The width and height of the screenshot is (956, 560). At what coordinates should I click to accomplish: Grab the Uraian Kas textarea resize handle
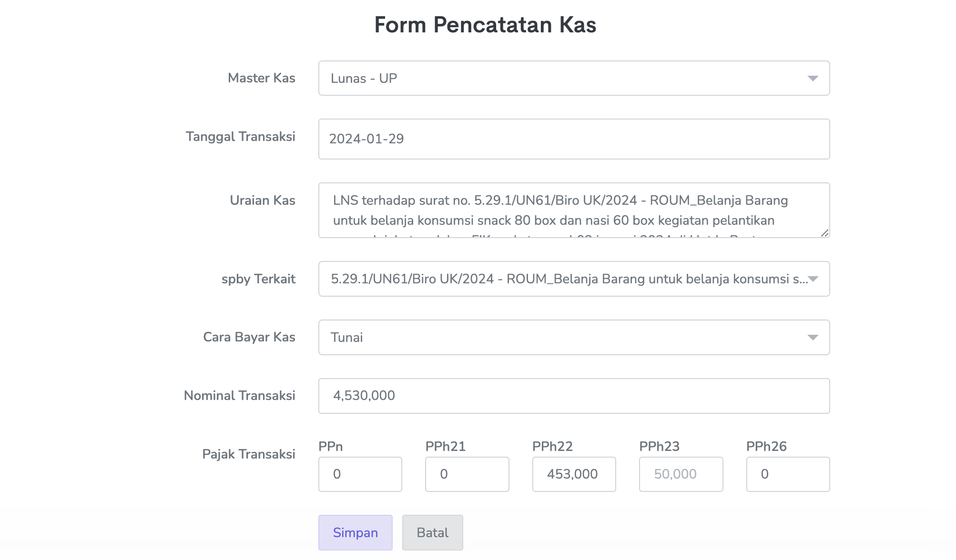tap(824, 233)
